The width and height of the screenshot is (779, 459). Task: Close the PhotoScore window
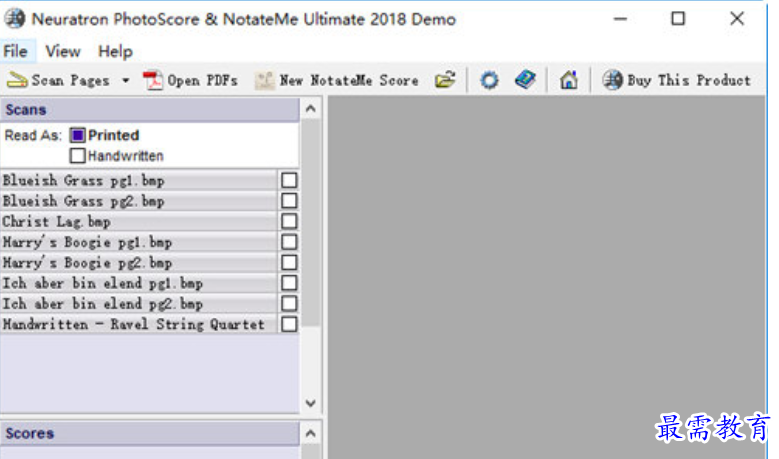coord(737,19)
